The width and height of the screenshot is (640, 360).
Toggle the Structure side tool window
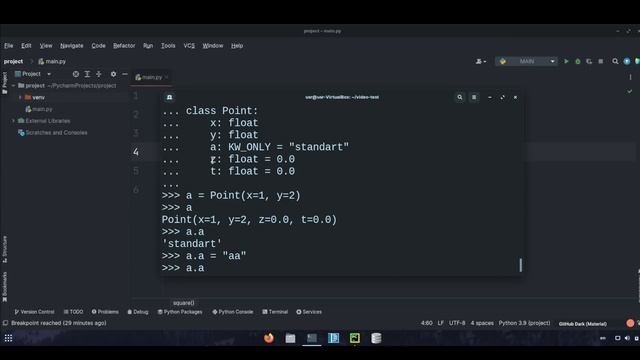point(4,249)
